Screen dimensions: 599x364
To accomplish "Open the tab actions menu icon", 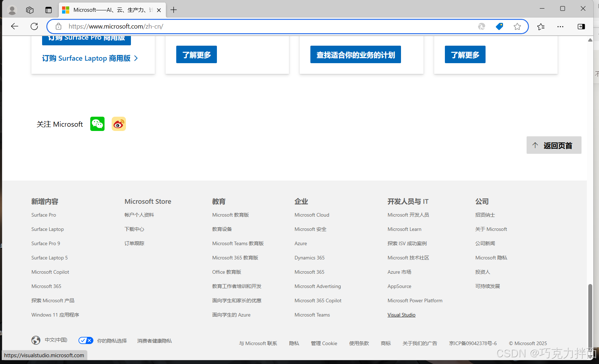I will (x=49, y=10).
